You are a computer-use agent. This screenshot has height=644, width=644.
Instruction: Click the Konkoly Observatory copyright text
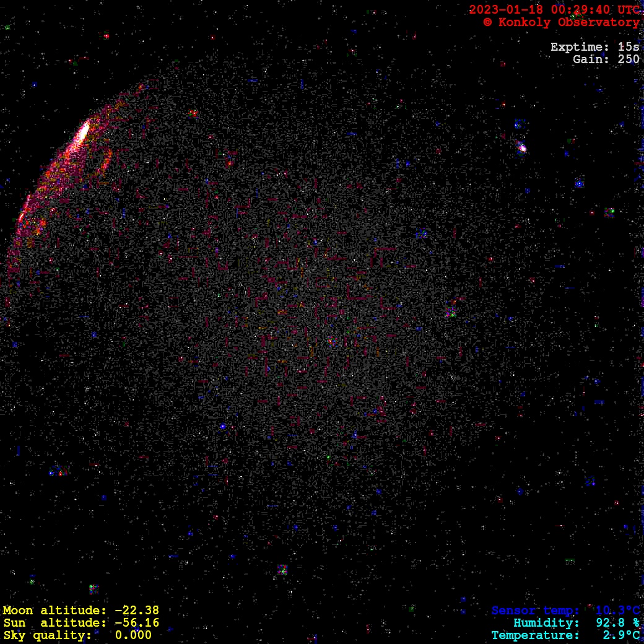coord(561,22)
